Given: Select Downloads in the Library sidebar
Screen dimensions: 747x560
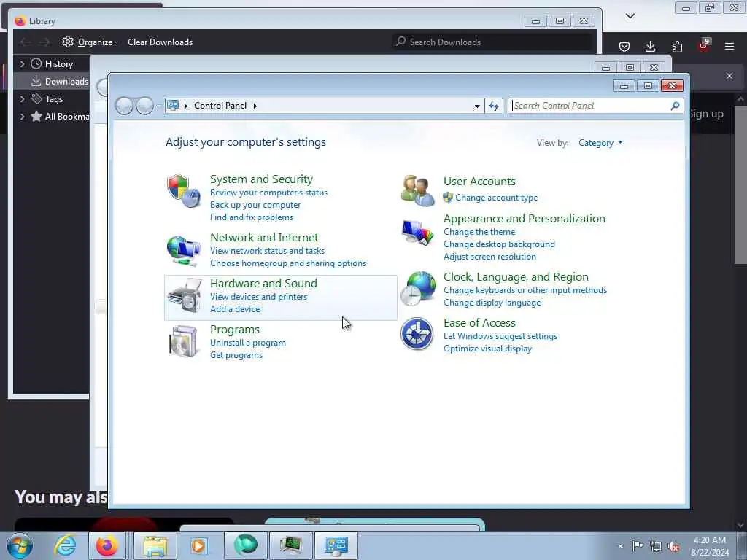Looking at the screenshot, I should click(52, 82).
